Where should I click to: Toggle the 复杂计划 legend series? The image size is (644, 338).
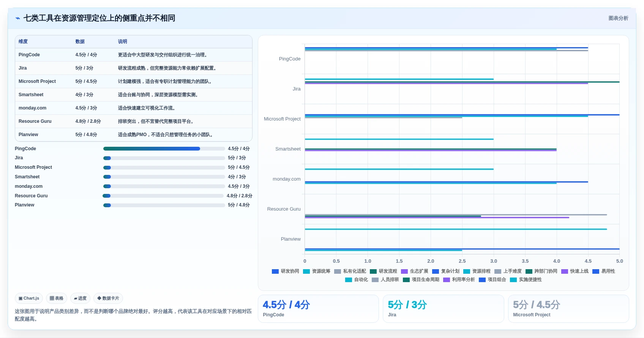[446, 271]
